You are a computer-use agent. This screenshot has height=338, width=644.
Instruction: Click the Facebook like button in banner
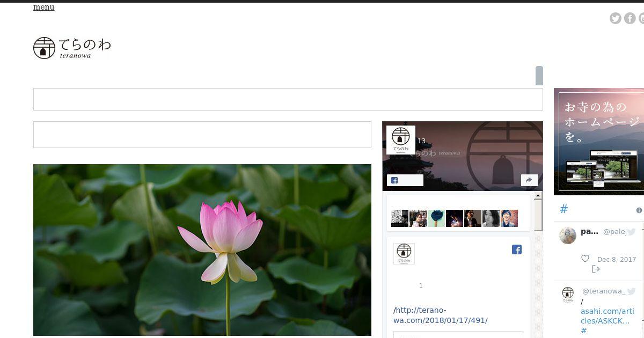(405, 180)
